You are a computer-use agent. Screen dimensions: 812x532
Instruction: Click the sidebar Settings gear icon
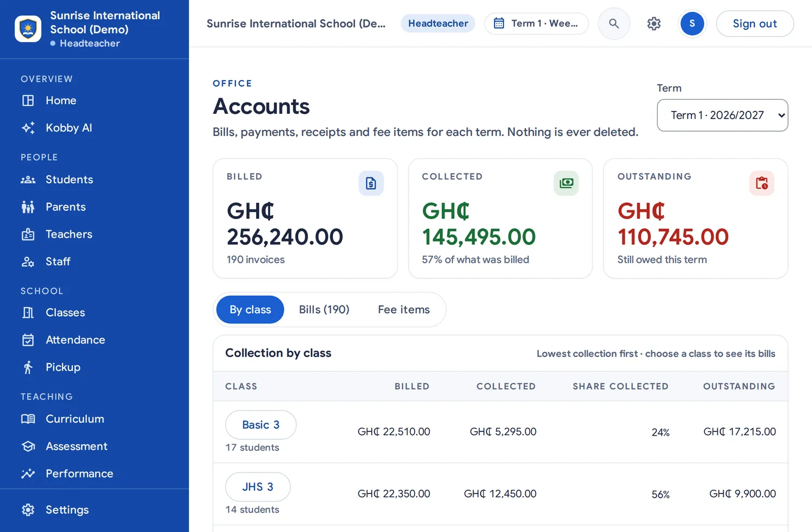click(28, 510)
